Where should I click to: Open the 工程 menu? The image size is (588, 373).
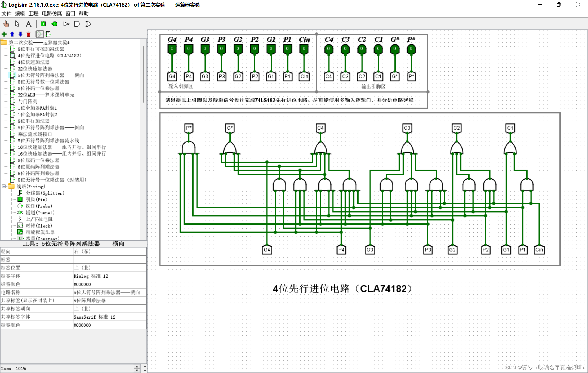click(33, 13)
